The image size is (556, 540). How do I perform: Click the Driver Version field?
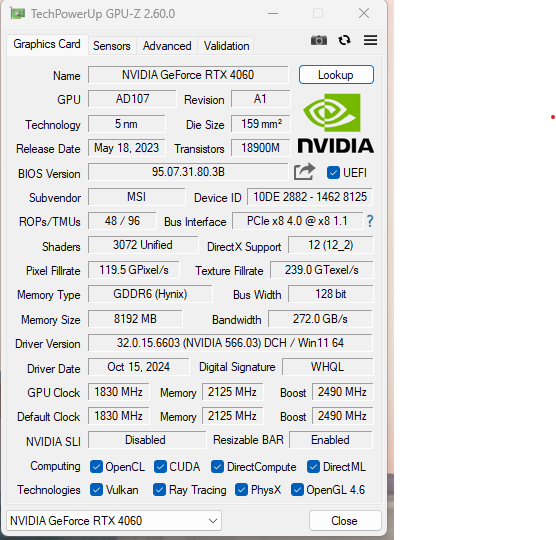(x=230, y=343)
